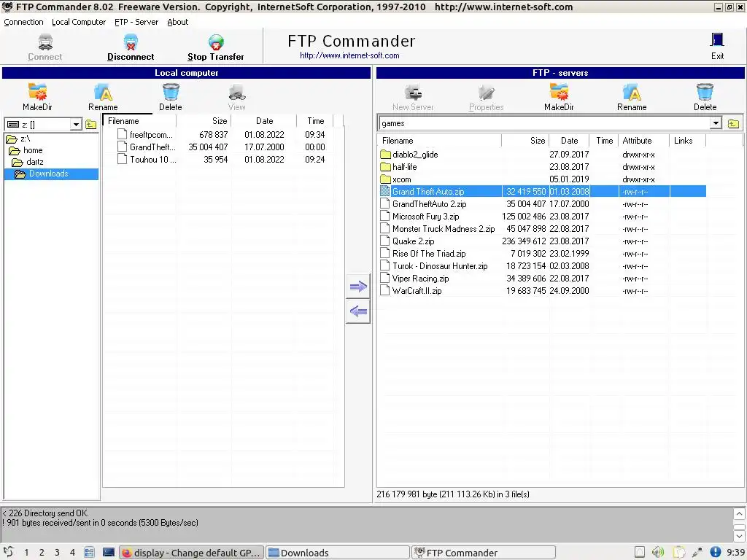Switch to the Downloads taskbar window

pyautogui.click(x=337, y=553)
